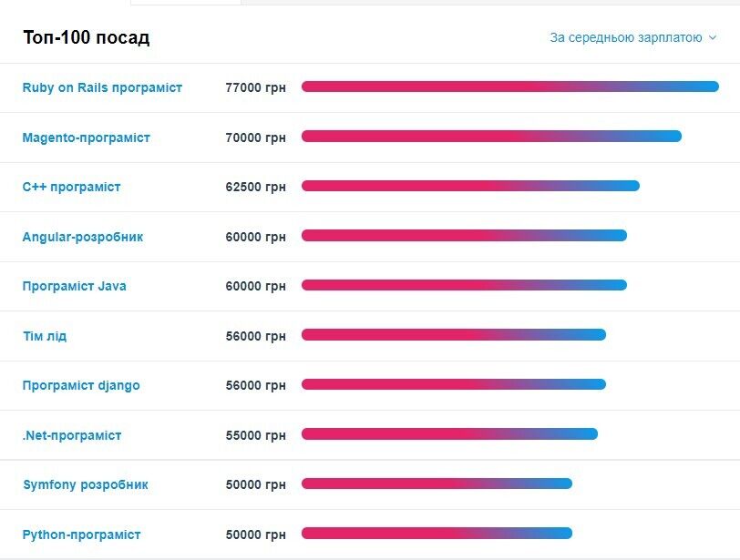The height and width of the screenshot is (560, 740).
Task: Click the 'Топ-100 посад' heading
Action: pyautogui.click(x=86, y=37)
